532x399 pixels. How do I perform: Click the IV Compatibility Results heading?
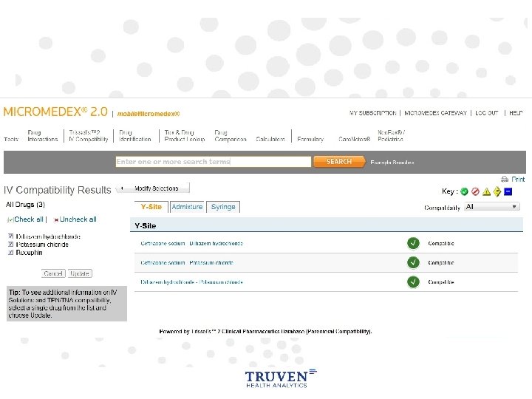tap(58, 190)
